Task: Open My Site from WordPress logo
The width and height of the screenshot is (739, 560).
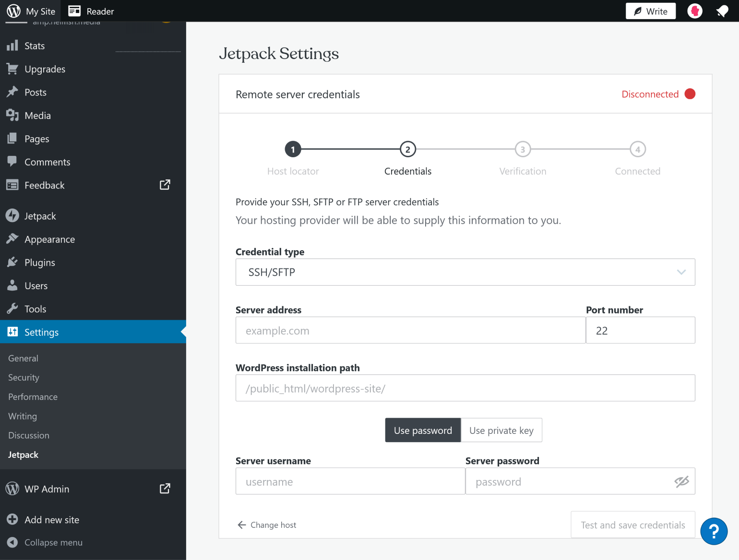Action: click(x=13, y=11)
